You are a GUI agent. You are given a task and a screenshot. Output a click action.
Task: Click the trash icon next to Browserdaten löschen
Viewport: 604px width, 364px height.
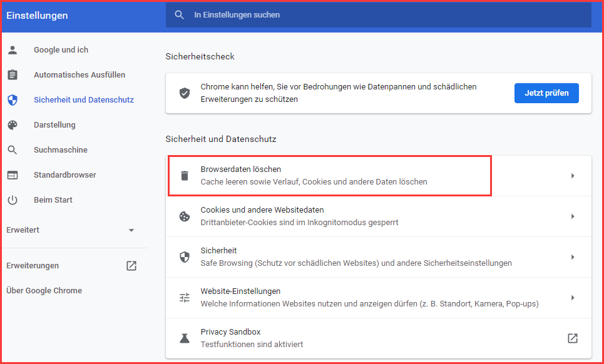coord(185,175)
